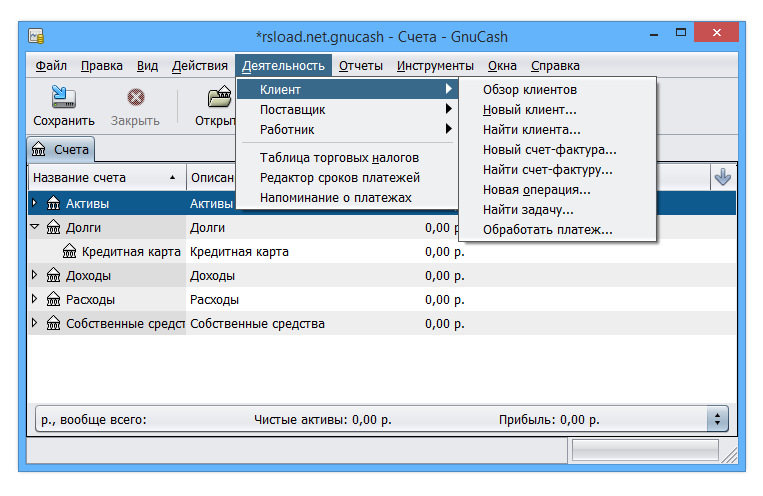The width and height of the screenshot is (763, 496).
Task: Open the Работник submenu arrow
Action: point(449,129)
